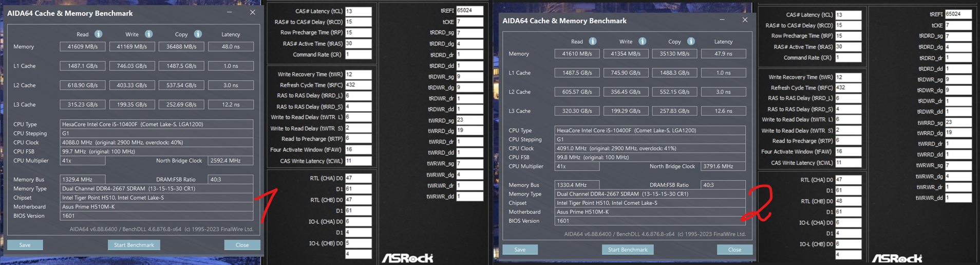980x265 pixels.
Task: Select the memory read value 41610 MB/s
Action: coord(577,54)
